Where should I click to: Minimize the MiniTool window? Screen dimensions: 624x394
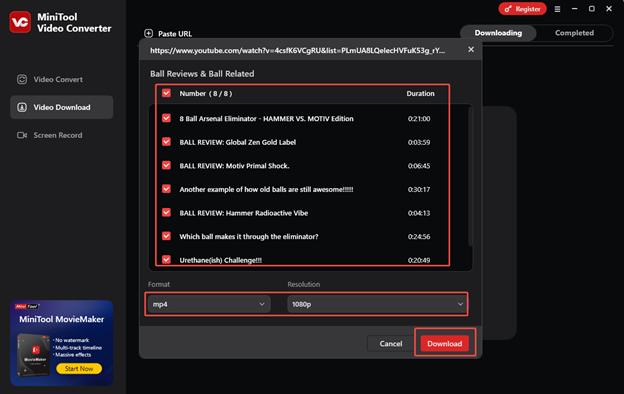(574, 9)
